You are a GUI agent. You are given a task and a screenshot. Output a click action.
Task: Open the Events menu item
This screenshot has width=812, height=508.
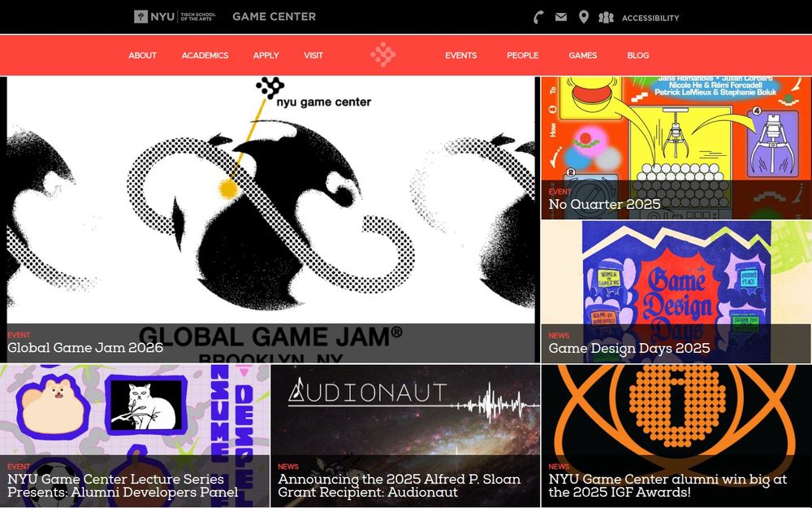(x=461, y=55)
